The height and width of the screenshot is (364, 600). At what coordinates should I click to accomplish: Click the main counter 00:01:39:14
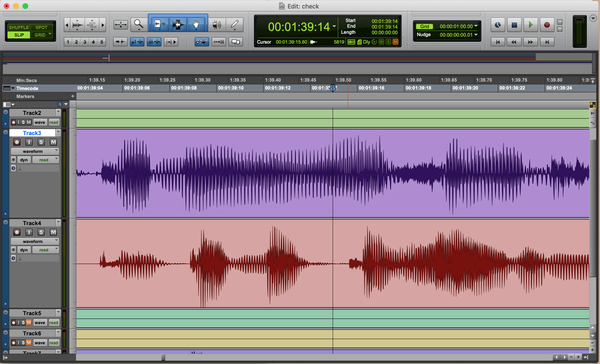[x=299, y=27]
